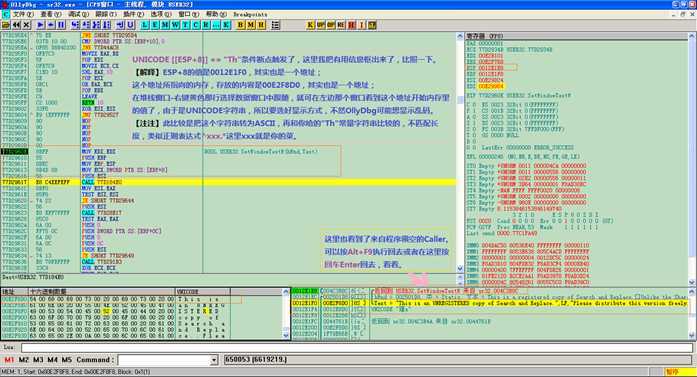Screen dimensions: 697x377
Task: Select the highlighted CALL 77D184D0 instruction row
Action: [228, 182]
